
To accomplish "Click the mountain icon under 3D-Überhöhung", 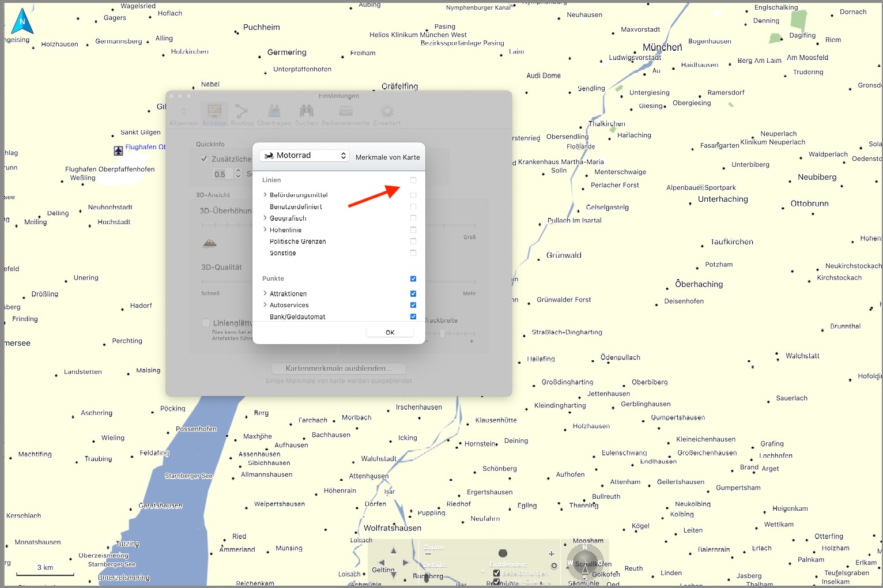I will [210, 243].
